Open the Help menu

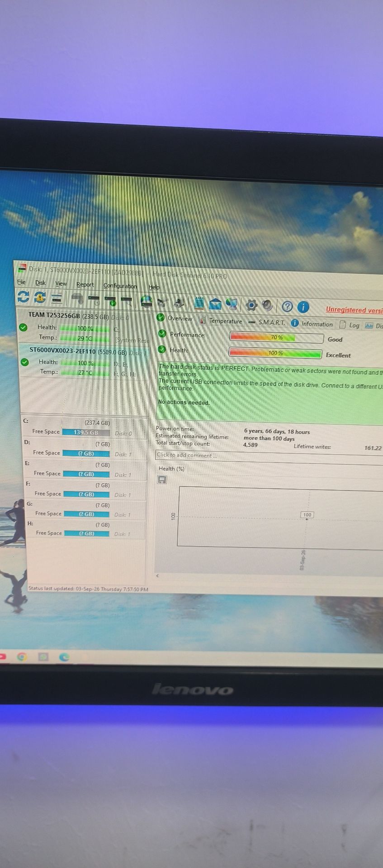(154, 288)
